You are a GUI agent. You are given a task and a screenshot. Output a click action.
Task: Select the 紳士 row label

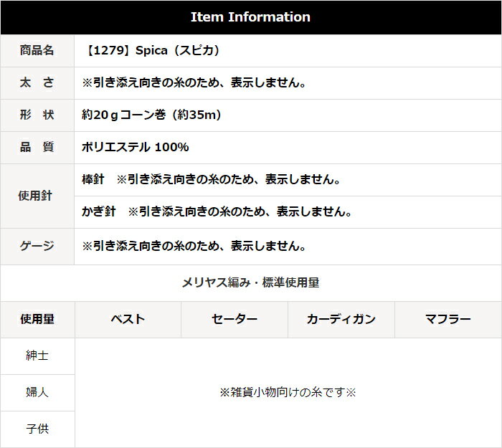coord(37,356)
